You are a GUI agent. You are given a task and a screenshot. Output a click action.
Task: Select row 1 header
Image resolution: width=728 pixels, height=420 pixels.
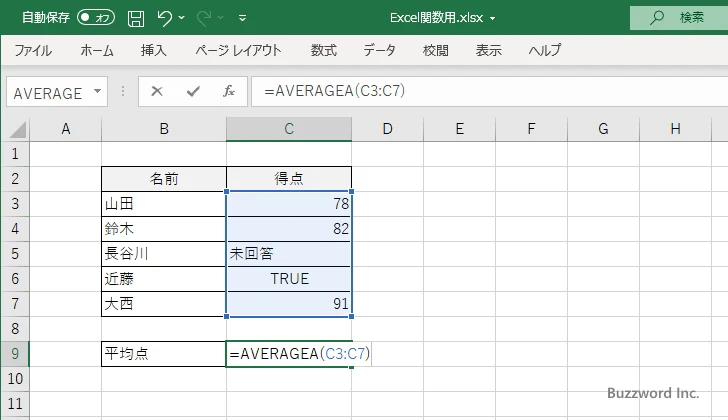[15, 154]
